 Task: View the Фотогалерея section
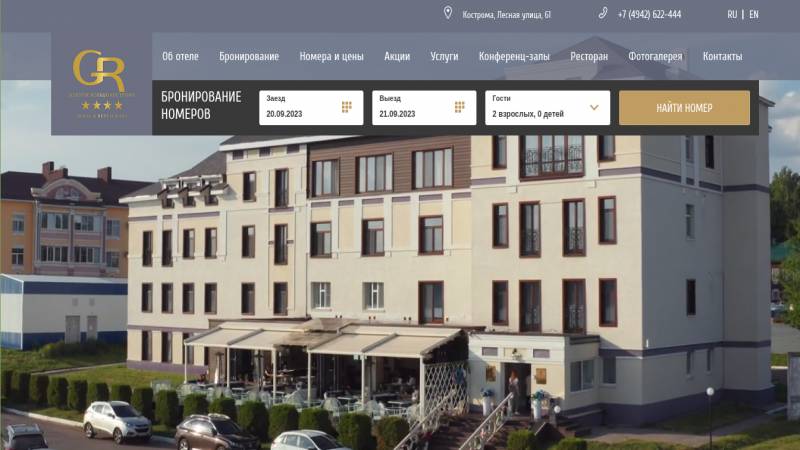pyautogui.click(x=655, y=57)
